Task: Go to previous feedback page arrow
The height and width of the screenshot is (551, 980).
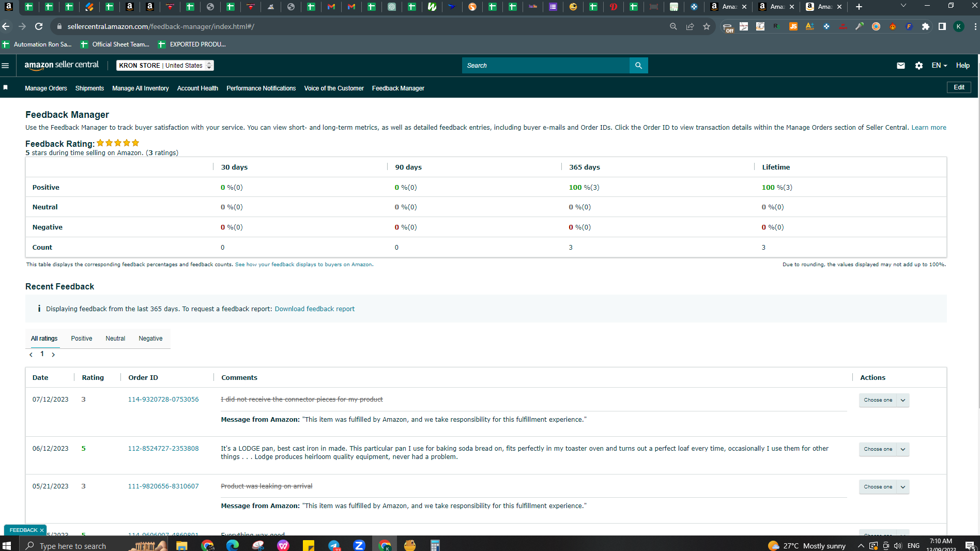Action: click(x=31, y=355)
